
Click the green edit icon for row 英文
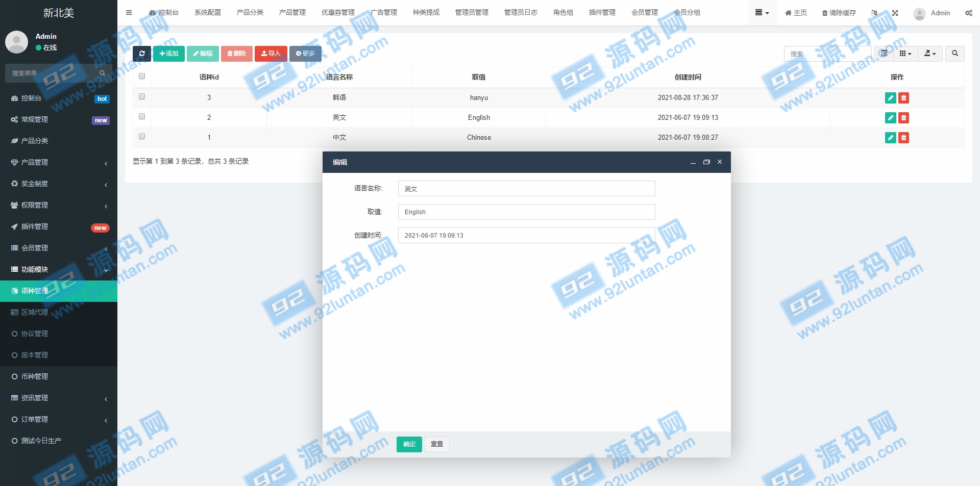(x=891, y=118)
